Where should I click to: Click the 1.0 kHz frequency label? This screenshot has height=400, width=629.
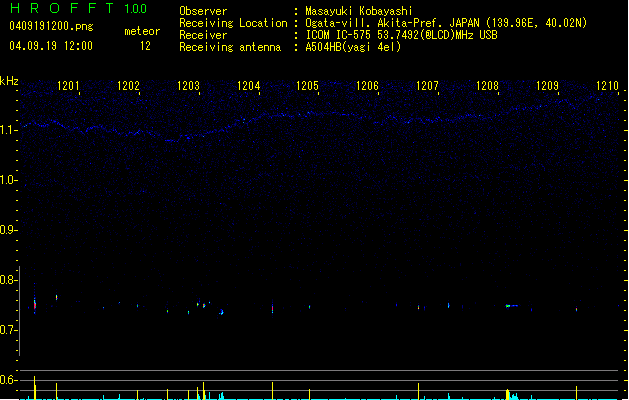[x=8, y=180]
